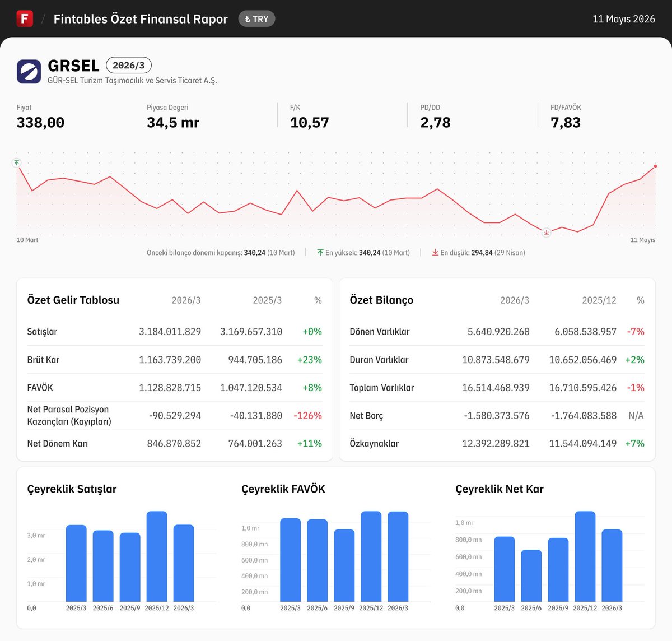Click the Özet Gelir Tablosu heading
The height and width of the screenshot is (641, 672).
[73, 300]
